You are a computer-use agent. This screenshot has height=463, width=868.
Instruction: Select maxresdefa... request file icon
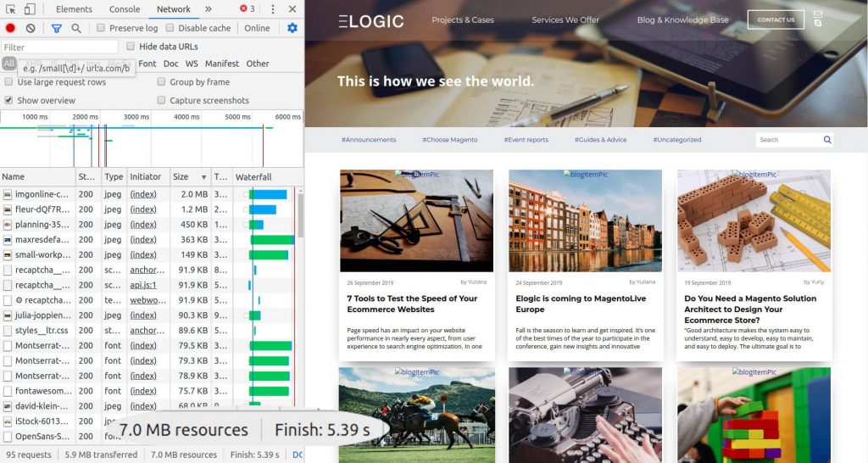pos(7,240)
